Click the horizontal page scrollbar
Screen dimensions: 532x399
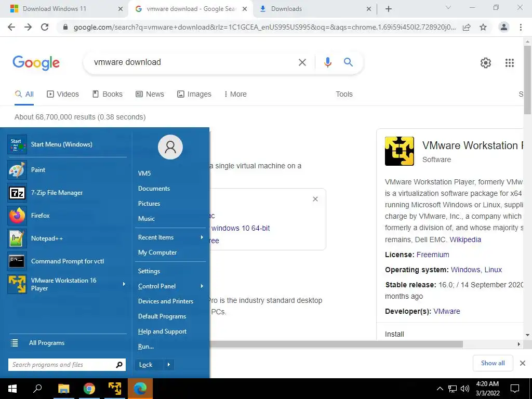(336, 344)
